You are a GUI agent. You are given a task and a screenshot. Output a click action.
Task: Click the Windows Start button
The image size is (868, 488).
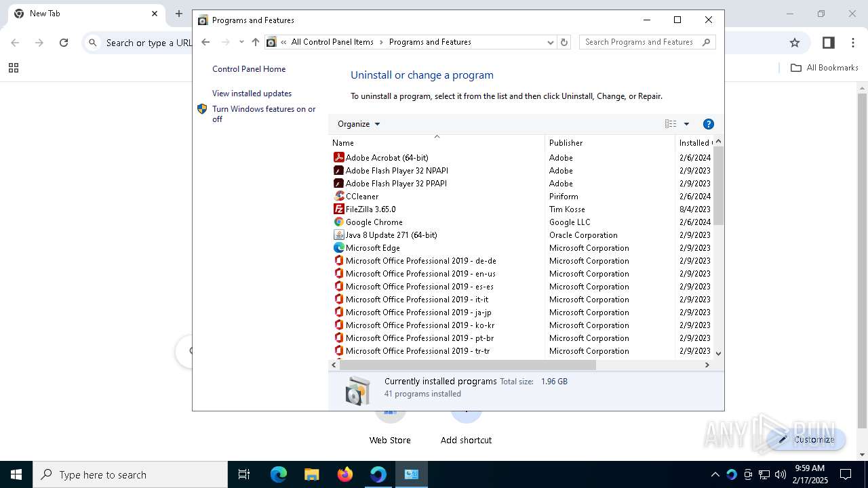(16, 474)
